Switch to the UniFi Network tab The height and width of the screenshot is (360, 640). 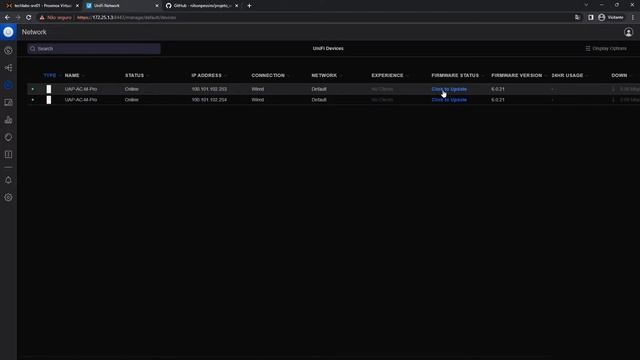tap(122, 6)
